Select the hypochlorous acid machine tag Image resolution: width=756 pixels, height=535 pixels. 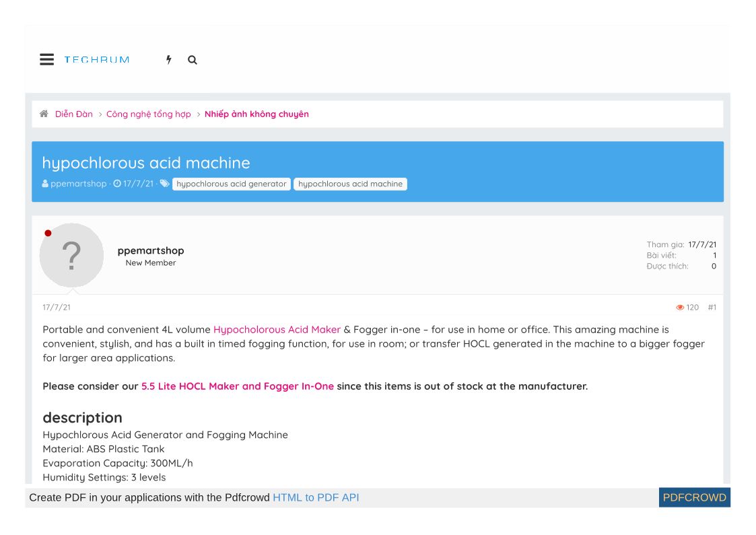[350, 184]
